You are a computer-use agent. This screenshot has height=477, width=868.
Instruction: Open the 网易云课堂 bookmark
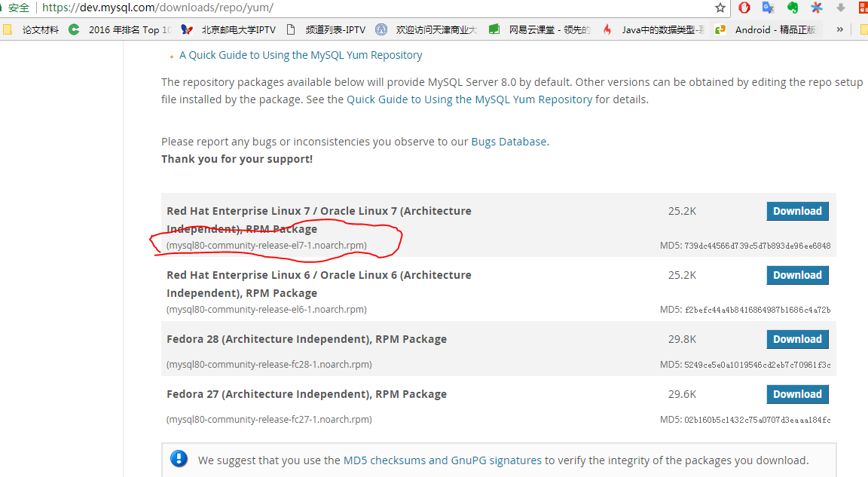[539, 30]
